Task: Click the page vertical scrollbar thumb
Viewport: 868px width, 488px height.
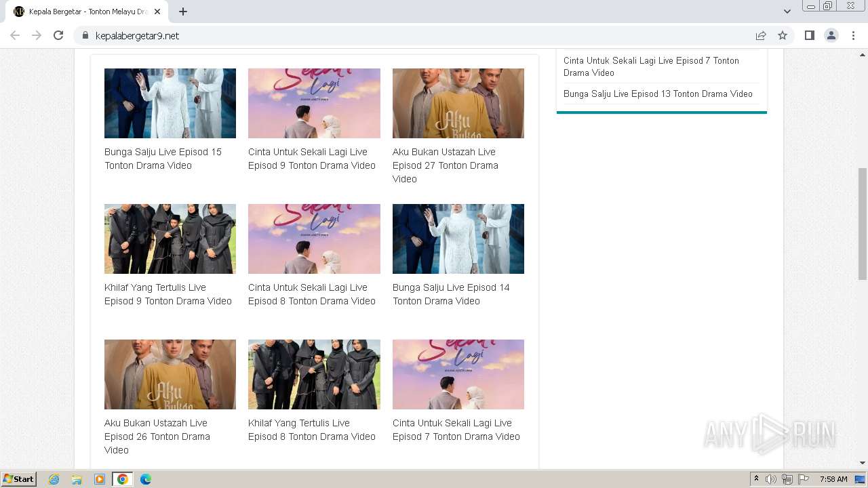Action: 863,224
